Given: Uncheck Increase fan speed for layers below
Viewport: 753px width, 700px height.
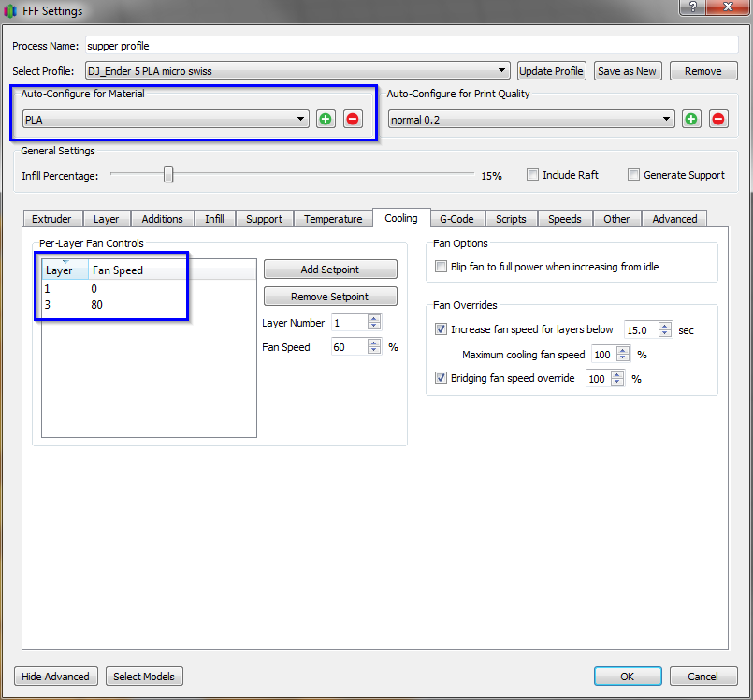Looking at the screenshot, I should click(441, 329).
